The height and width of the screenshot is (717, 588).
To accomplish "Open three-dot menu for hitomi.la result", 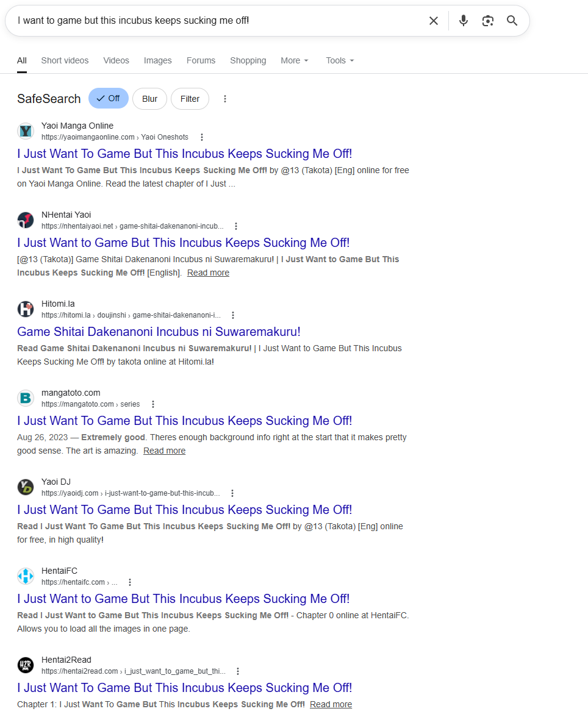I will [233, 315].
